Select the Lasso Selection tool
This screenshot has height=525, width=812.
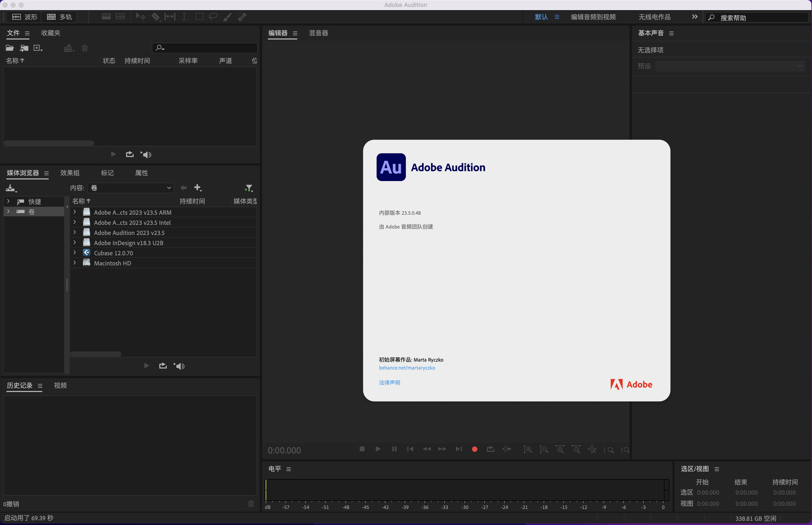tap(213, 16)
